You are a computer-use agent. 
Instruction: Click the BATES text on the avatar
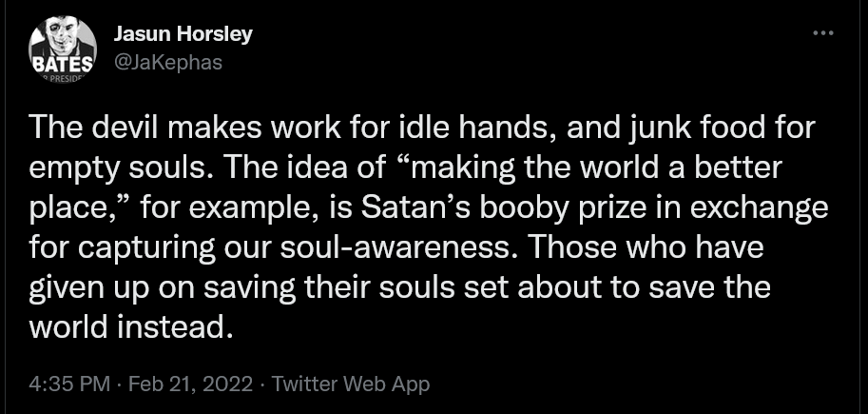click(63, 65)
